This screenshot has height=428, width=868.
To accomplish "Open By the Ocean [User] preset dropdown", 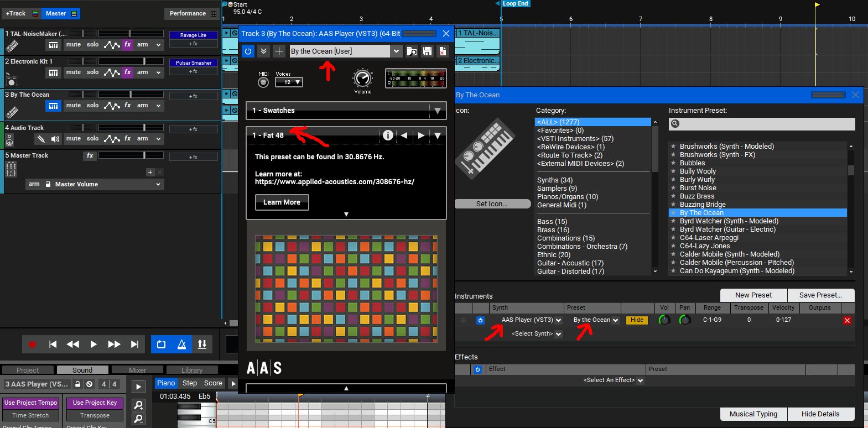I will (x=396, y=51).
